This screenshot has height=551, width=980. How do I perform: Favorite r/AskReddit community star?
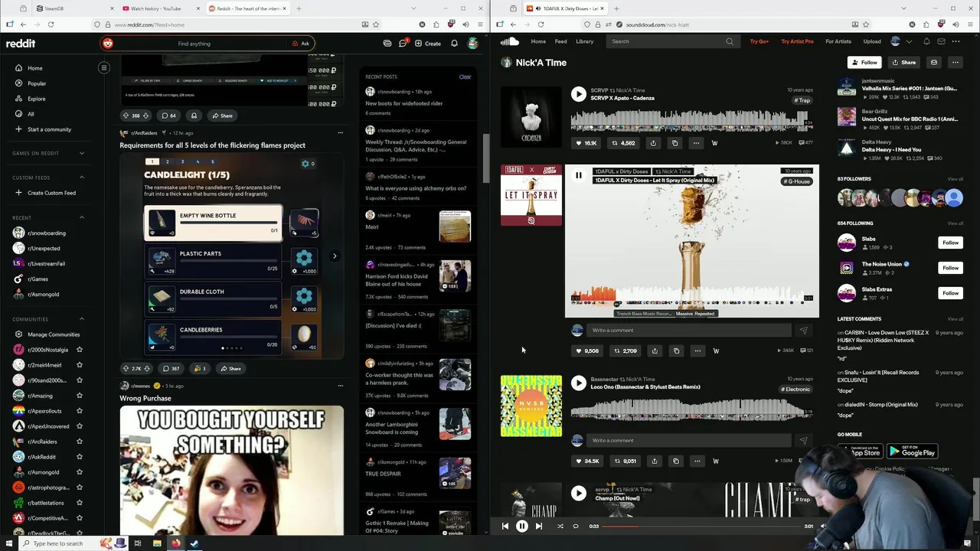(x=80, y=457)
